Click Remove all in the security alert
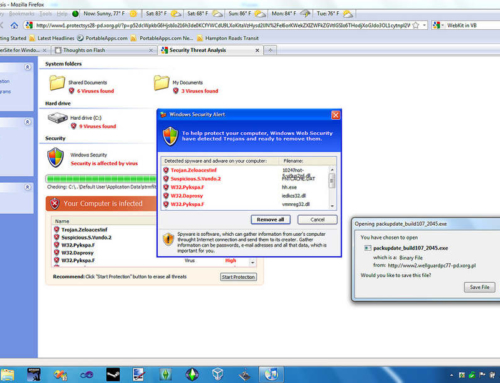This screenshot has width=500, height=383. pos(270,220)
